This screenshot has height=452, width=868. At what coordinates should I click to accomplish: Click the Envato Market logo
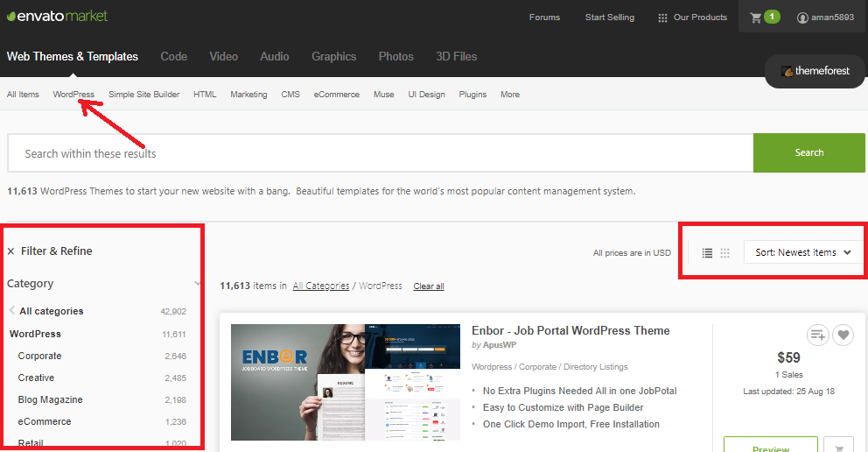coord(58,16)
